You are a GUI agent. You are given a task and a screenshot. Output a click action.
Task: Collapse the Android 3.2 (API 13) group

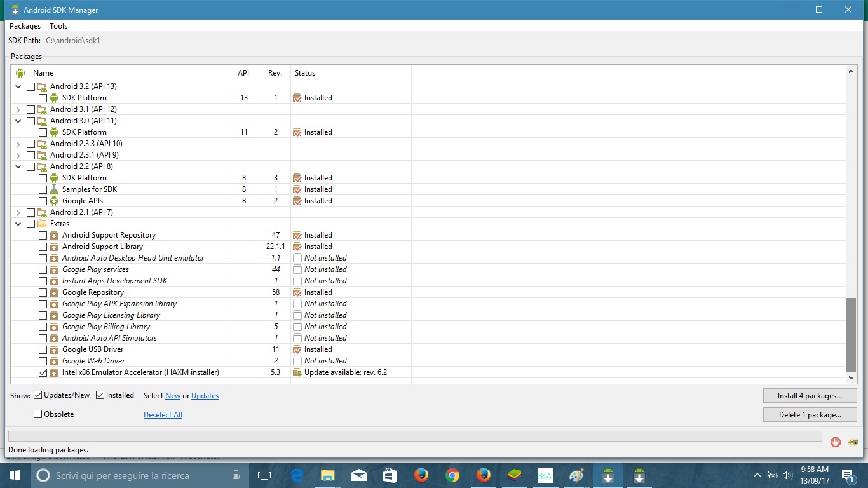pos(18,86)
